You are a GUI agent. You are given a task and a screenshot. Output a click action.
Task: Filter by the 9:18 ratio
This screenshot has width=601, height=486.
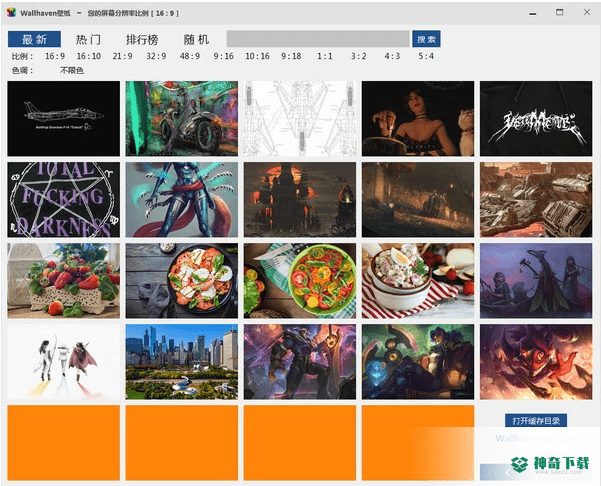tap(291, 56)
